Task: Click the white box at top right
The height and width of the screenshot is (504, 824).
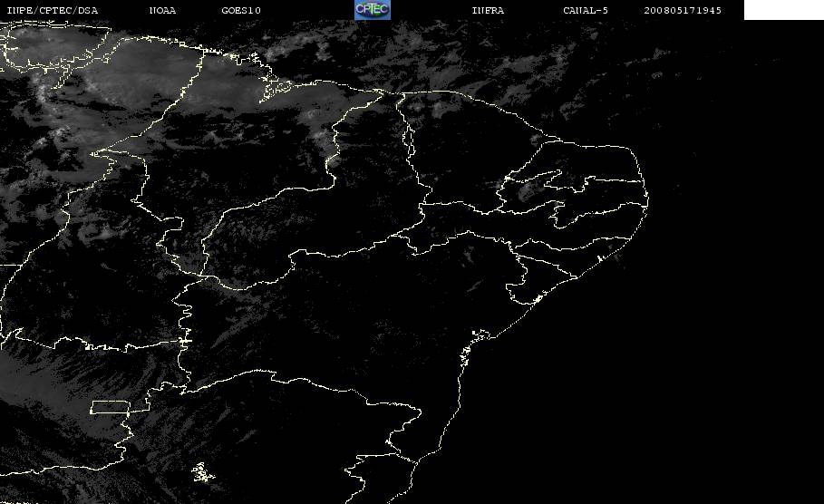Action: pyautogui.click(x=784, y=10)
